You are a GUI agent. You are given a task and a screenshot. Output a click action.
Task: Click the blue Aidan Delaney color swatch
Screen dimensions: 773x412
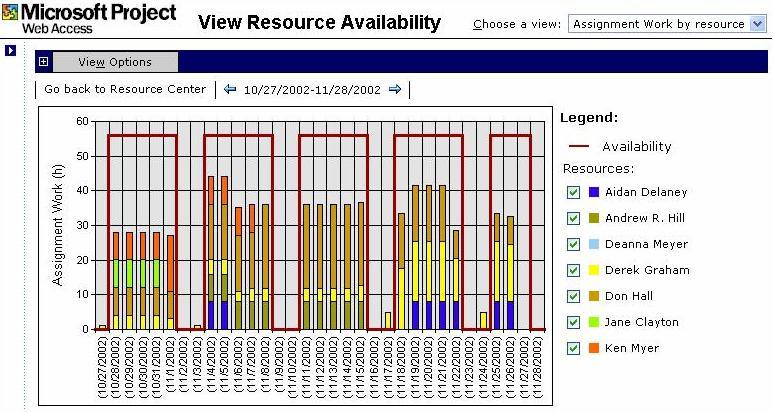click(x=594, y=192)
